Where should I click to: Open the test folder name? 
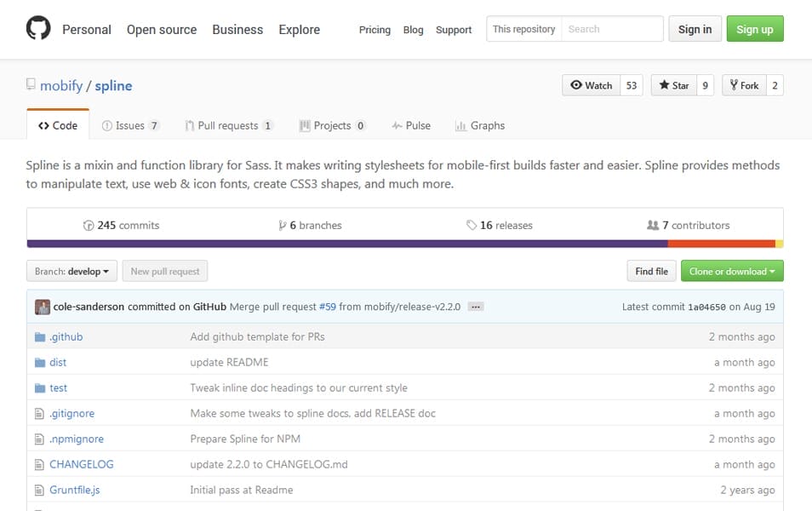(58, 388)
